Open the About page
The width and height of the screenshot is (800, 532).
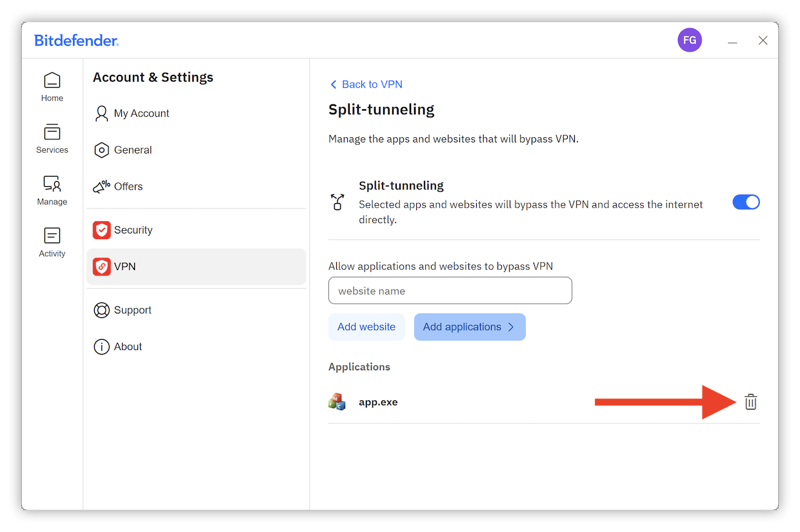[196, 347]
